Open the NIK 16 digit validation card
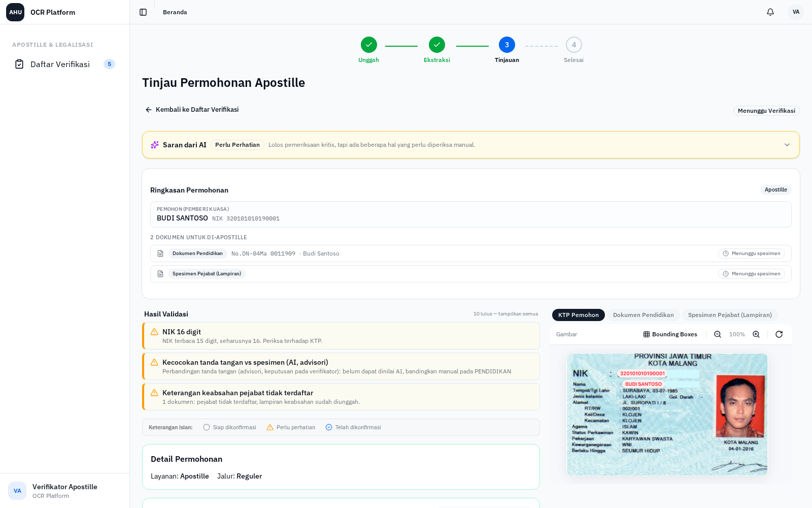The width and height of the screenshot is (812, 508). 341,336
